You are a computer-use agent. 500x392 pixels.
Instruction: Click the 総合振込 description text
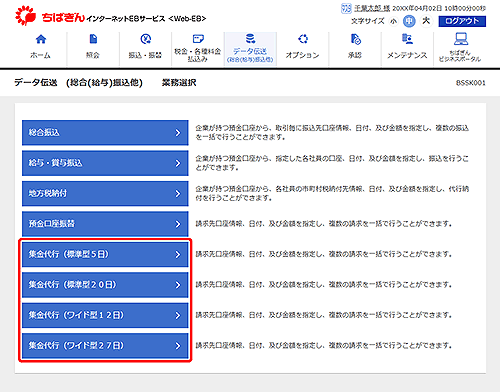click(x=332, y=133)
